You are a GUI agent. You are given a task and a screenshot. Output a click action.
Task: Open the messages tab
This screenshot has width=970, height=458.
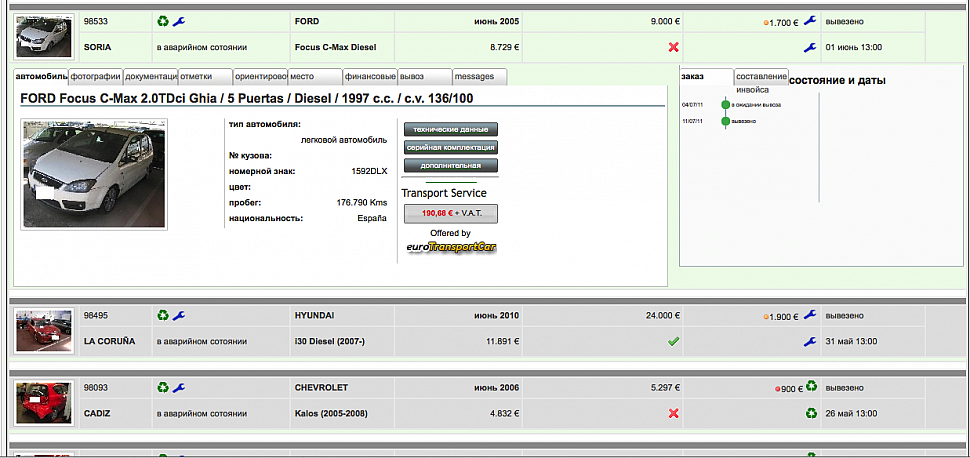tap(480, 77)
